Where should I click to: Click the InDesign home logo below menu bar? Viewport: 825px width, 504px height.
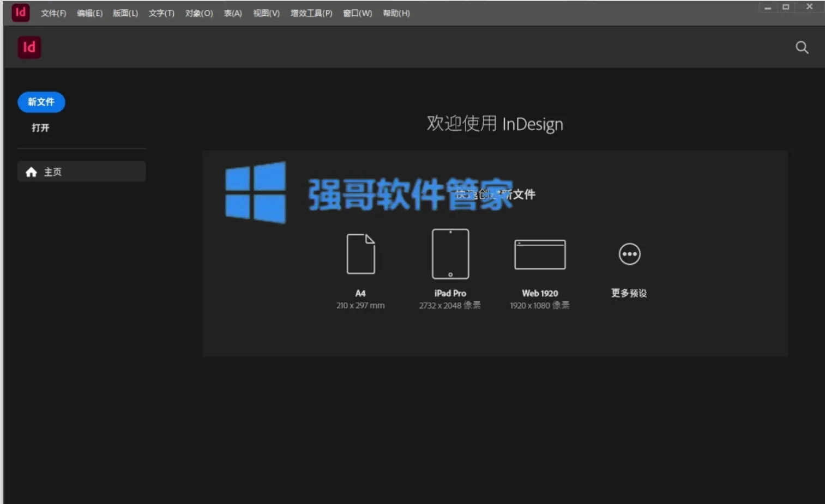(x=29, y=47)
